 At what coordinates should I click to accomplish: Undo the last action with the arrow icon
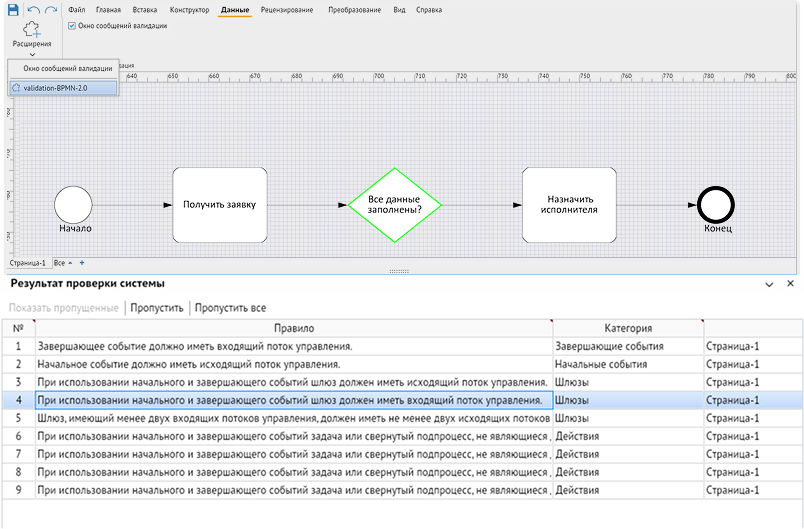(x=34, y=10)
